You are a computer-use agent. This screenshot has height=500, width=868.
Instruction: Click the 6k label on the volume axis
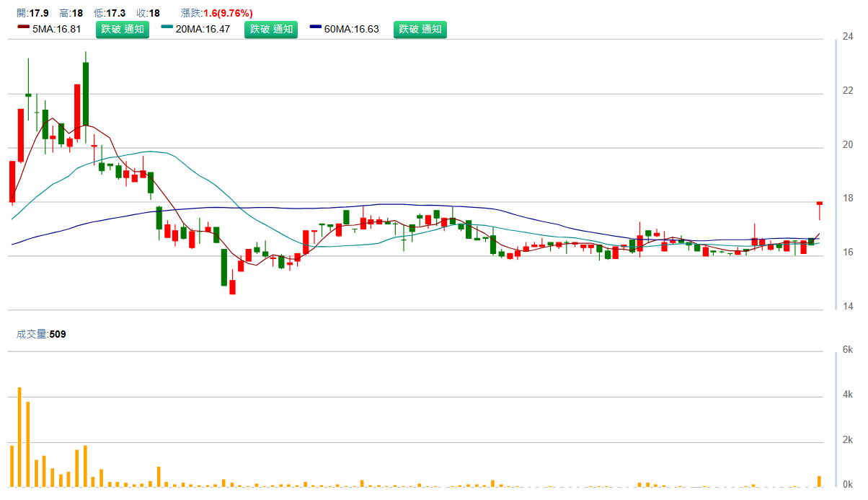pyautogui.click(x=848, y=350)
